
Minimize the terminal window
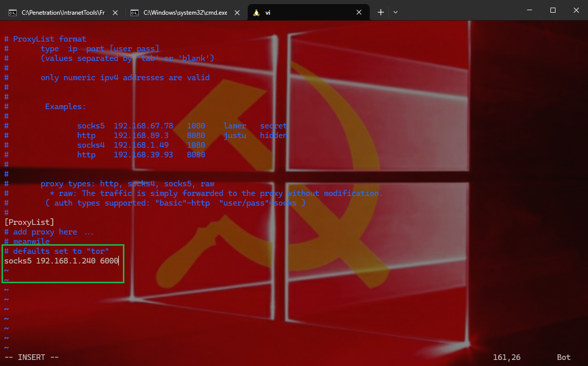[530, 10]
